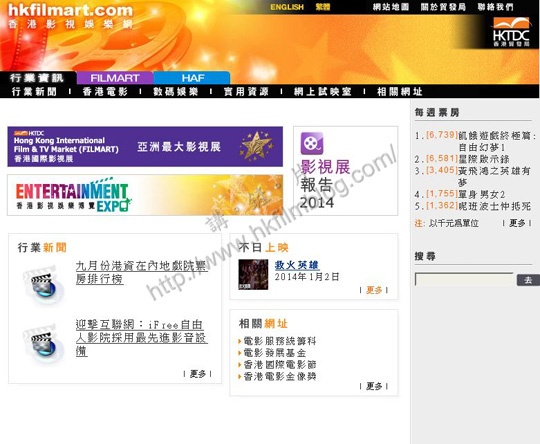Click the hkfilmart.com site logo
540x444 pixels.
pyautogui.click(x=71, y=16)
